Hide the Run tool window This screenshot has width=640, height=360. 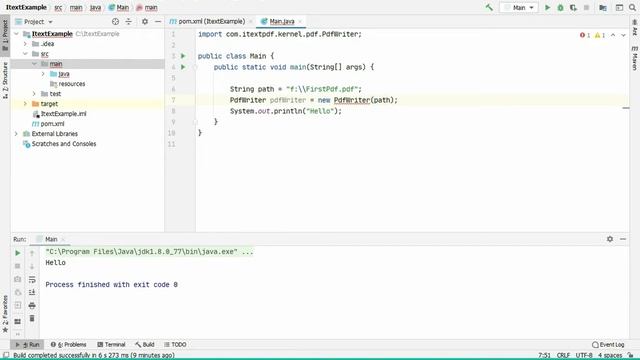(x=623, y=239)
